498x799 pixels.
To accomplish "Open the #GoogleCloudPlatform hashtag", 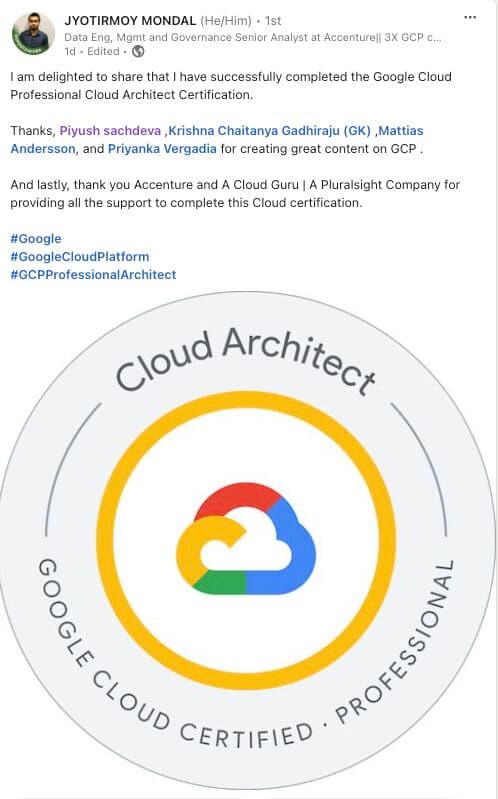I will [x=80, y=257].
